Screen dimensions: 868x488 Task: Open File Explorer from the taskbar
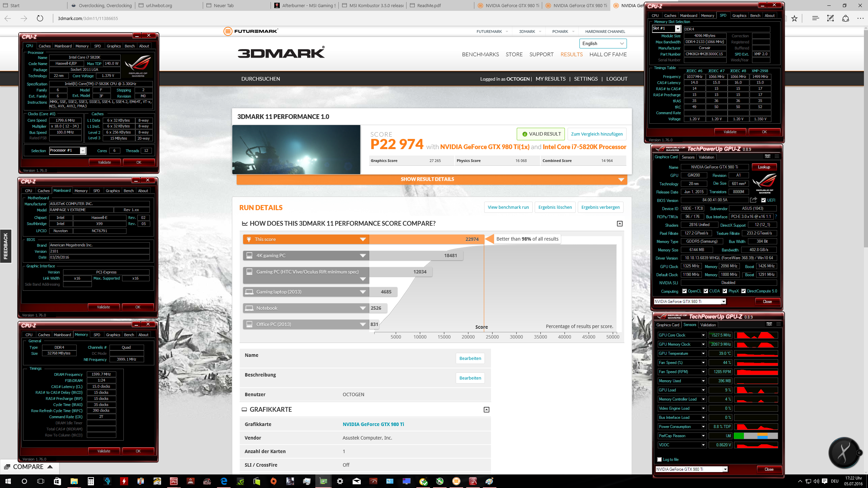74,481
